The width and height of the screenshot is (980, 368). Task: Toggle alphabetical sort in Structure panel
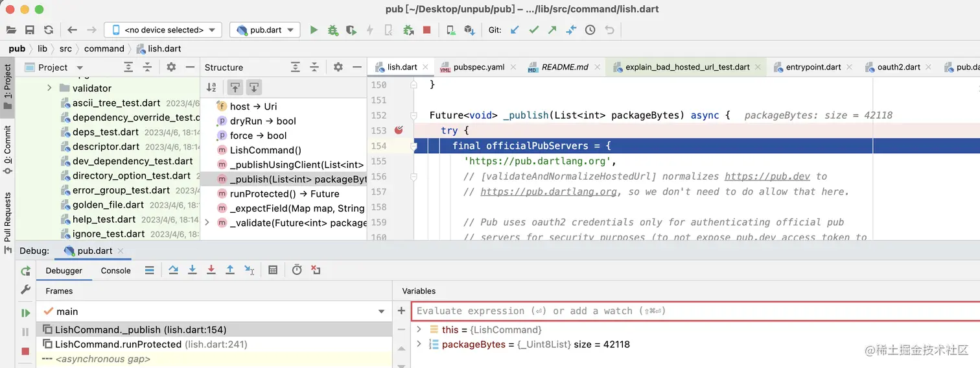[x=211, y=87]
